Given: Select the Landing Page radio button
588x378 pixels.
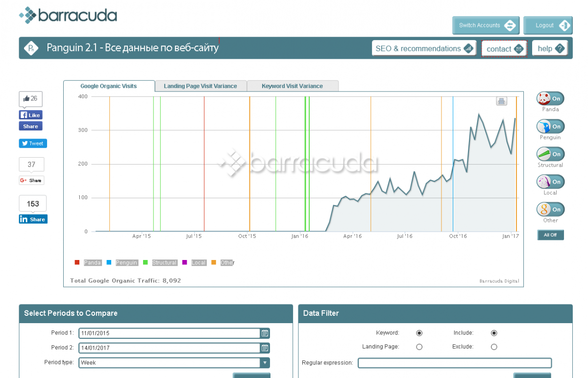Looking at the screenshot, I should pos(419,347).
